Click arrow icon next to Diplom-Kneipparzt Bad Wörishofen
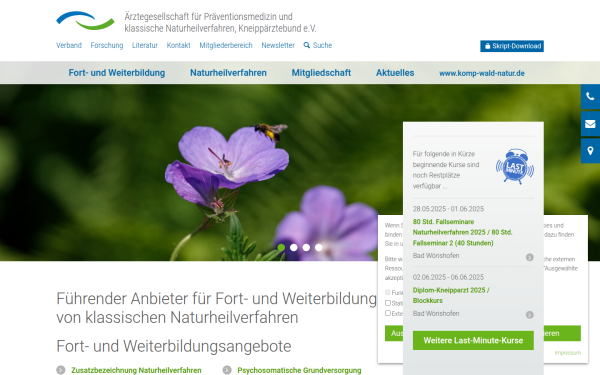This screenshot has width=600, height=375. tap(530, 315)
